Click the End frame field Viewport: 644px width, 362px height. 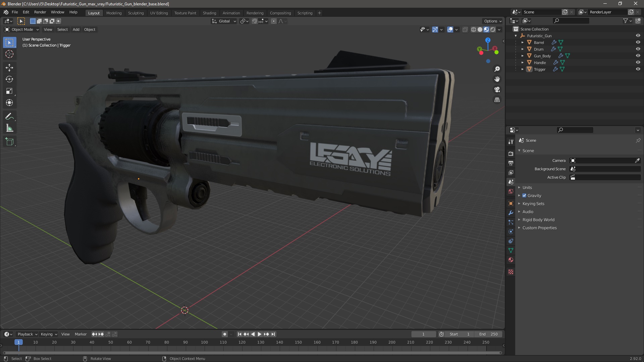[488, 334]
